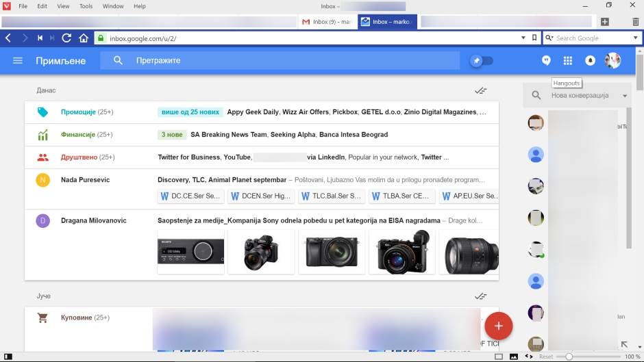Reload the page in the browser toolbar

tap(66, 38)
